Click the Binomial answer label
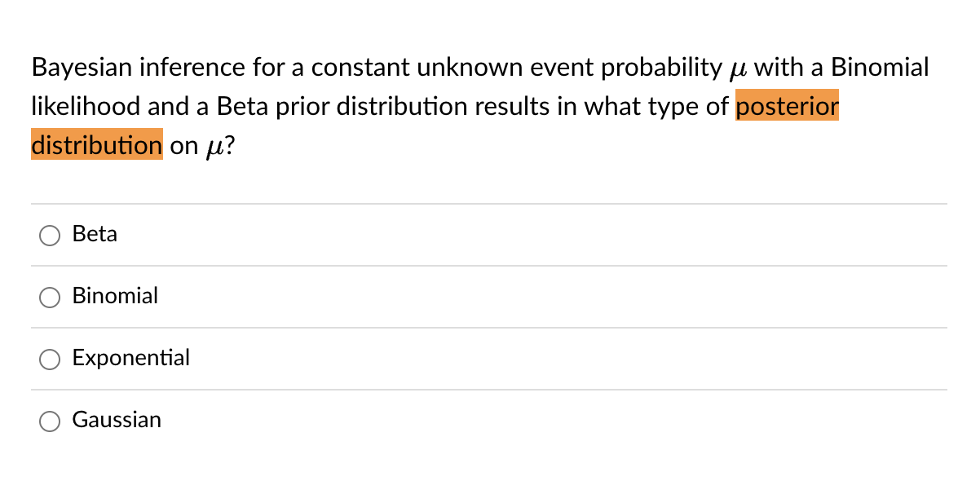The height and width of the screenshot is (481, 980). coord(115,296)
